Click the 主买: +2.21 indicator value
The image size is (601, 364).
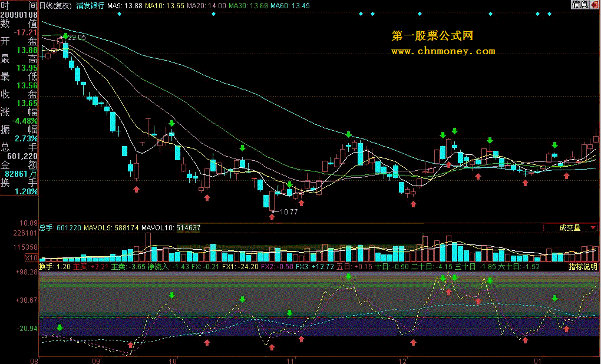point(91,267)
